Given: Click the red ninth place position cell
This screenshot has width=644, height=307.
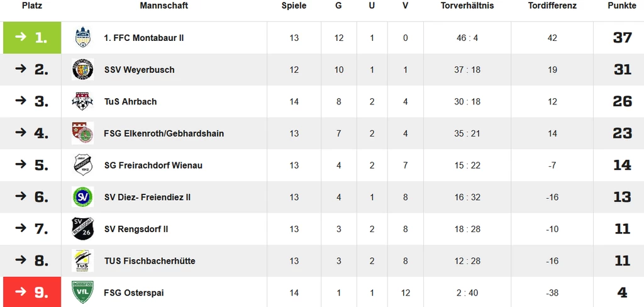Looking at the screenshot, I should click(x=32, y=292).
